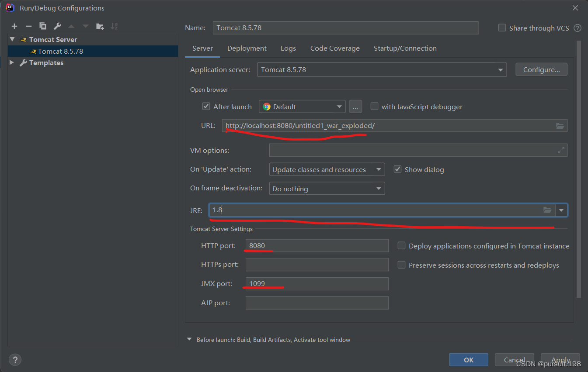Collapse the Tomcat Server tree node
The image size is (588, 372).
pos(12,39)
